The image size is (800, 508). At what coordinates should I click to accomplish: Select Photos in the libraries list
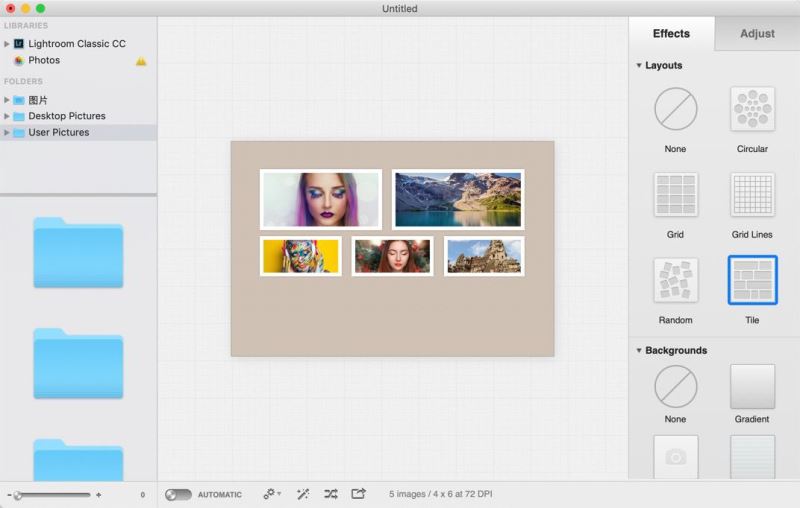(x=79, y=60)
